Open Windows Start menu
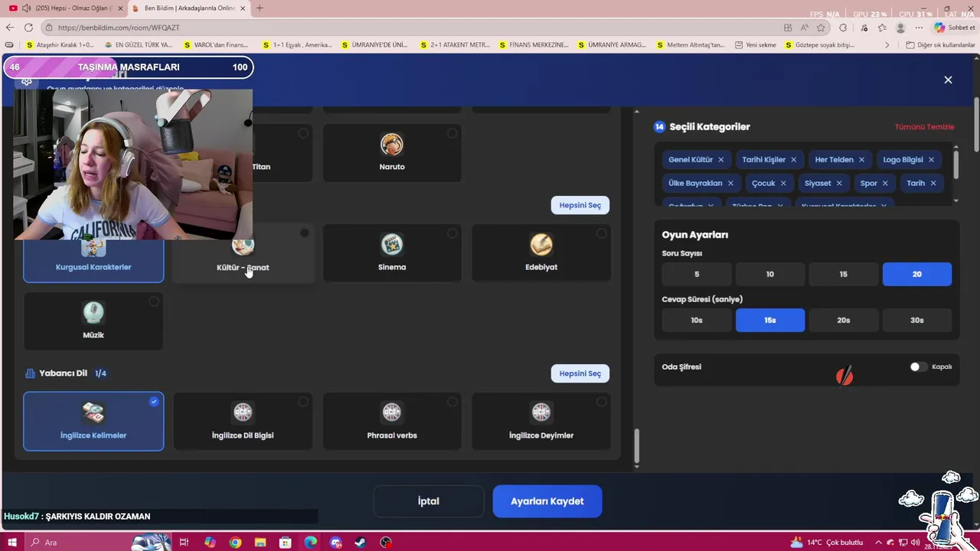Viewport: 980px width, 551px height. [x=12, y=543]
